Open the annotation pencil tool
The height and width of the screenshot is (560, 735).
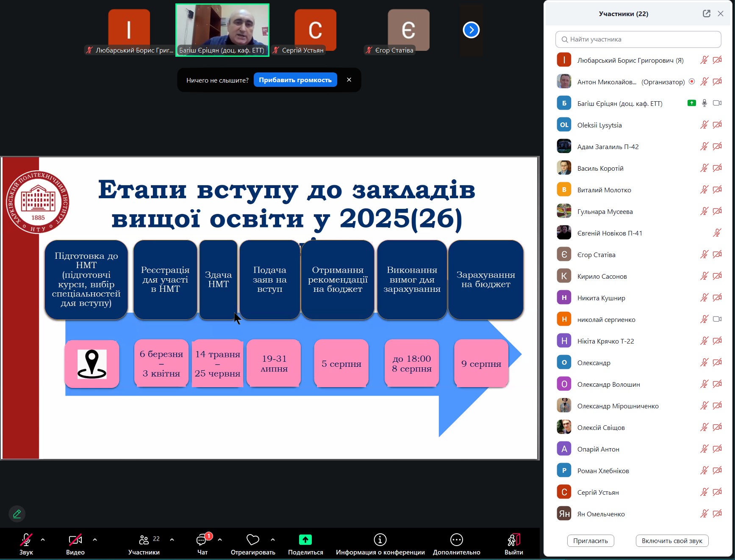(17, 514)
